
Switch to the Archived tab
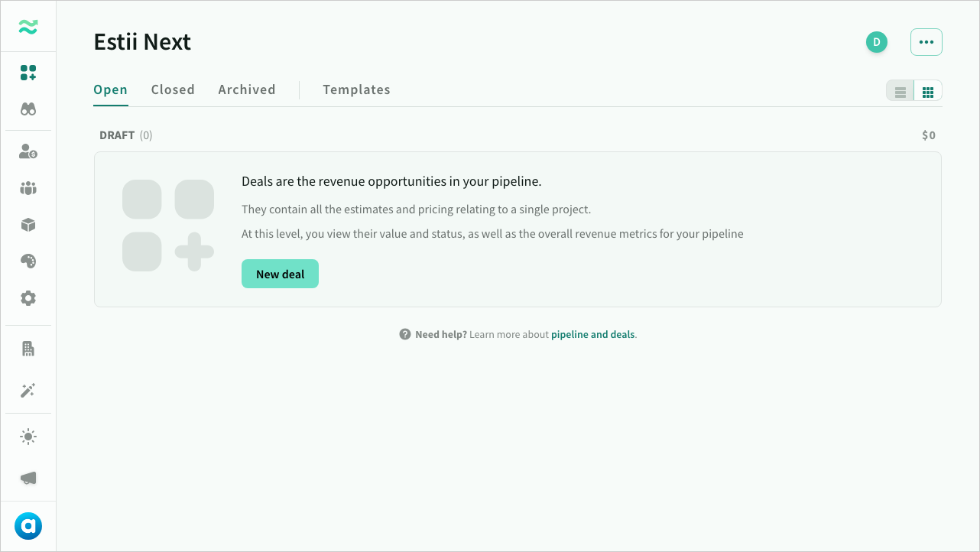247,89
